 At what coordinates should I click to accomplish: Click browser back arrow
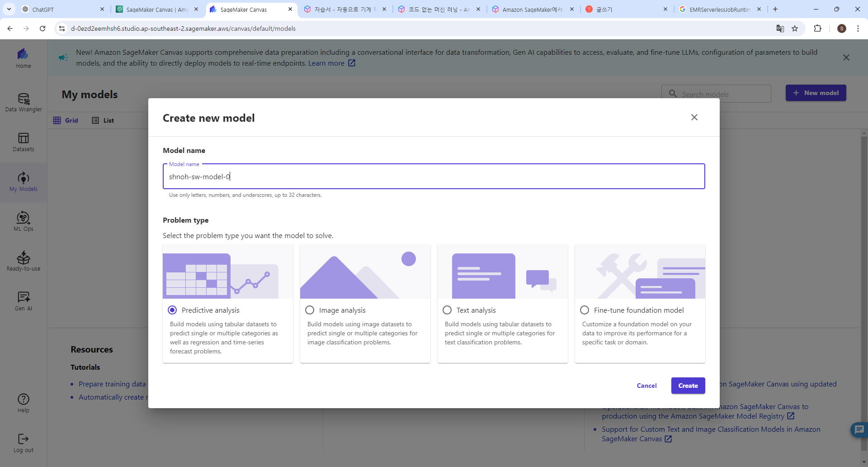[10, 29]
